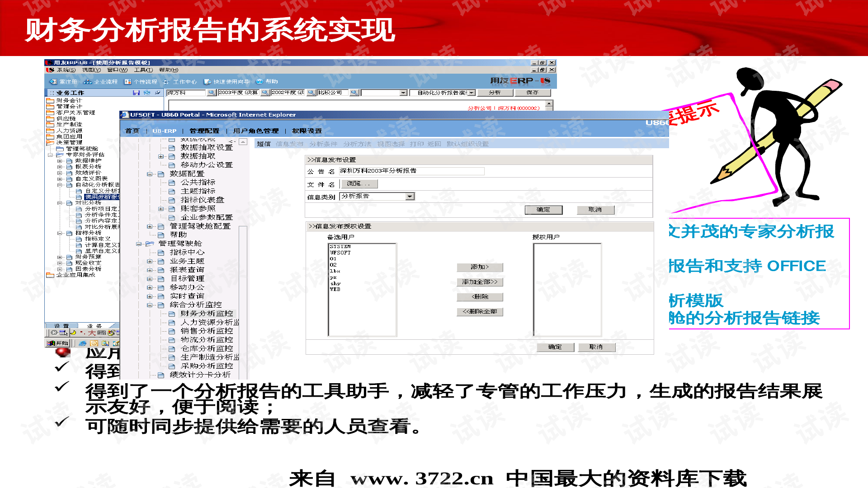Click the 重注册 icon in ERP toolbar
This screenshot has height=488, width=868.
53,82
